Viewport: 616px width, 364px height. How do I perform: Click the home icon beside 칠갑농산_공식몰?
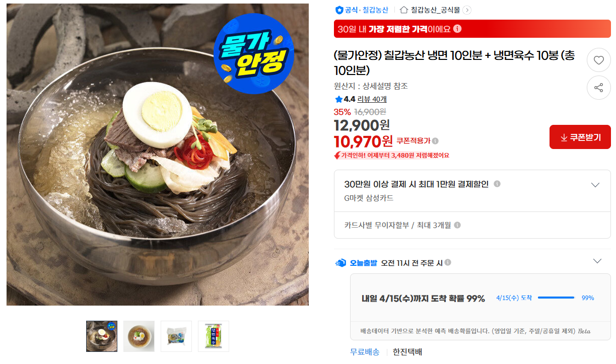(403, 10)
